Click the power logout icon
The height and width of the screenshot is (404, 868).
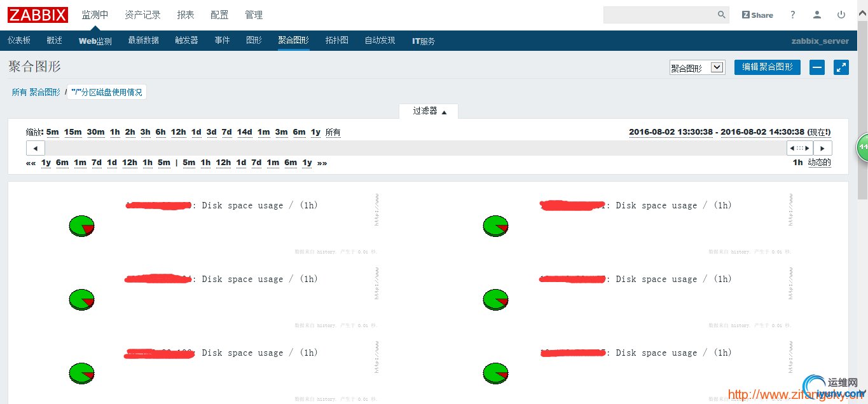(x=841, y=15)
